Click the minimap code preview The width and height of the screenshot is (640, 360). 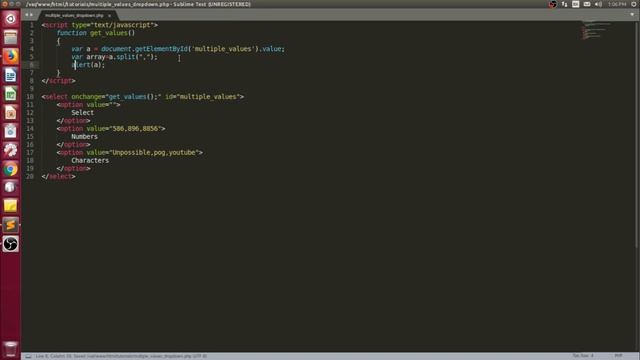click(596, 31)
